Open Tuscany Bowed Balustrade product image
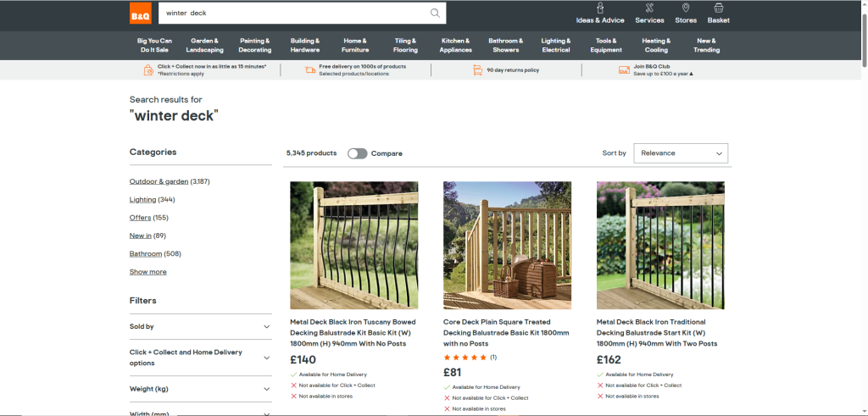 pyautogui.click(x=353, y=245)
